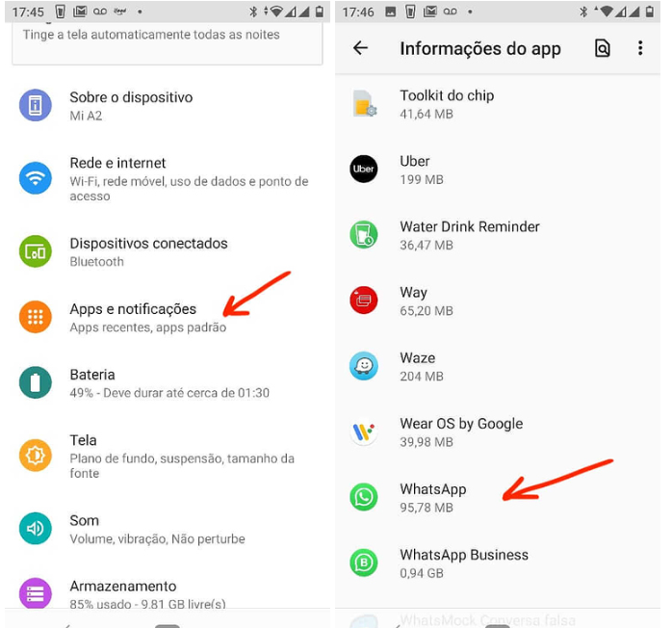Viewport: 672px width, 628px height.
Task: Tap the orange Apps e notificações icon
Action: click(36, 317)
